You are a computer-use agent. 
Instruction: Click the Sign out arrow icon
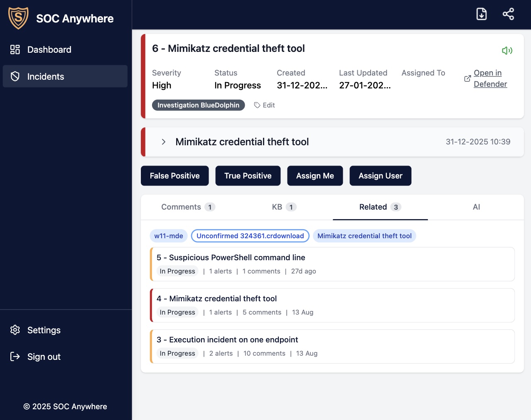[15, 357]
